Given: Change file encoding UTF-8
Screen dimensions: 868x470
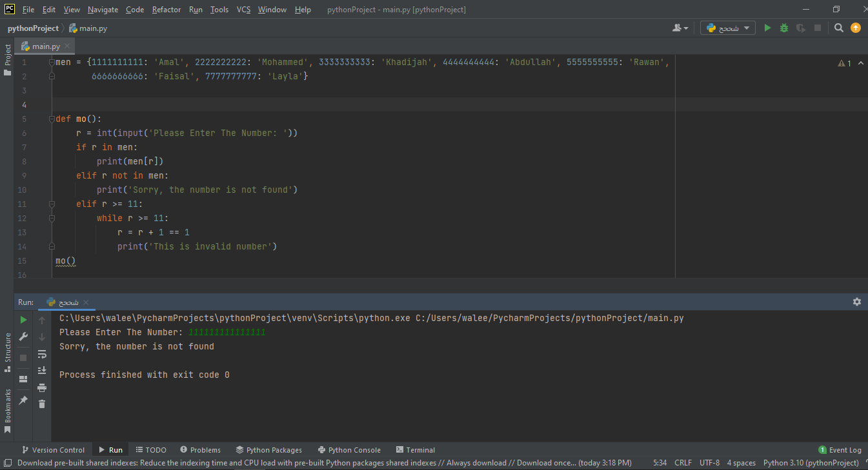Looking at the screenshot, I should (x=709, y=463).
